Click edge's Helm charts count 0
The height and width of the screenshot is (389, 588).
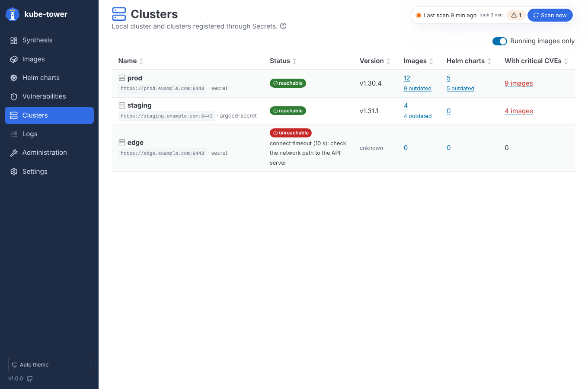tap(448, 148)
